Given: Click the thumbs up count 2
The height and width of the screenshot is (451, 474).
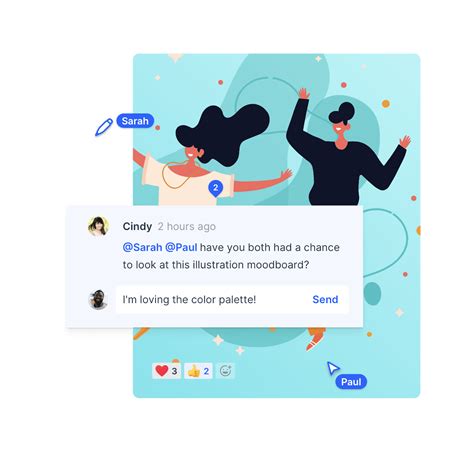Looking at the screenshot, I should coord(206,371).
